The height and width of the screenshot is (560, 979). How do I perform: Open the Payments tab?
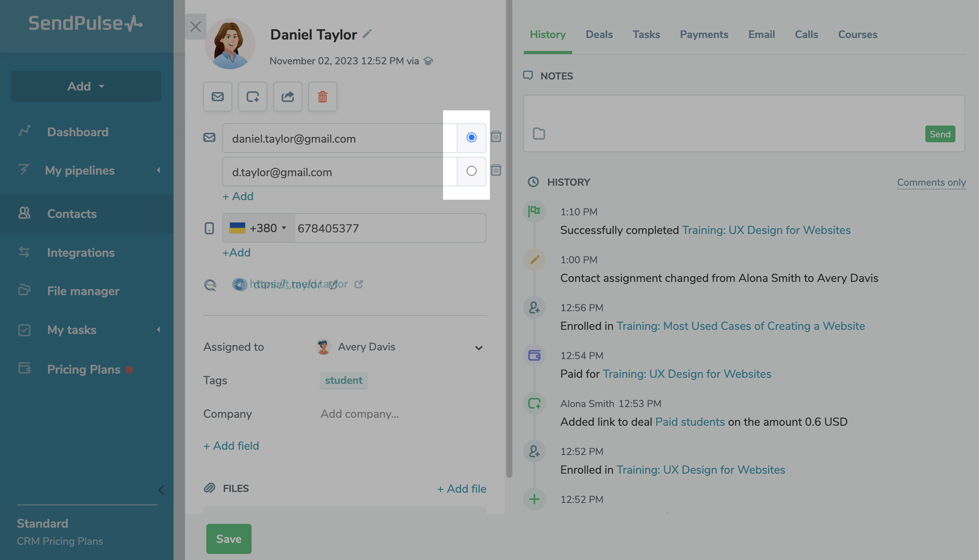pyautogui.click(x=703, y=35)
